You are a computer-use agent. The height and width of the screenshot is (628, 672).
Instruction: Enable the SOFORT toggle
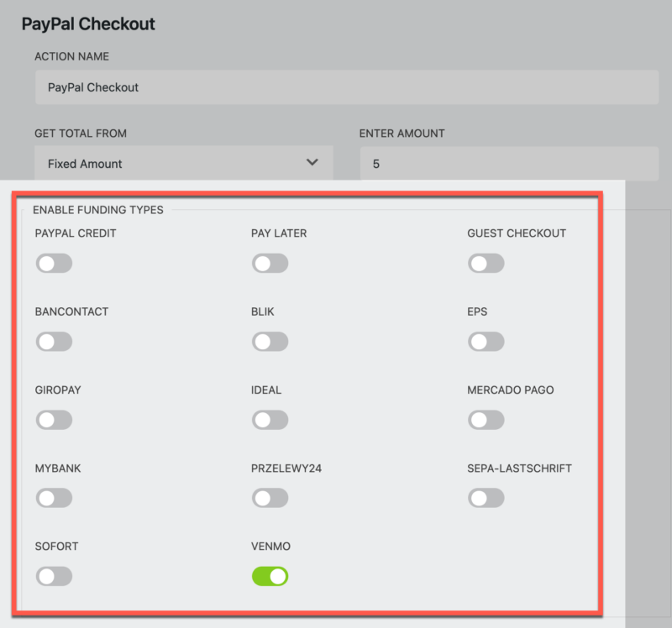[54, 575]
